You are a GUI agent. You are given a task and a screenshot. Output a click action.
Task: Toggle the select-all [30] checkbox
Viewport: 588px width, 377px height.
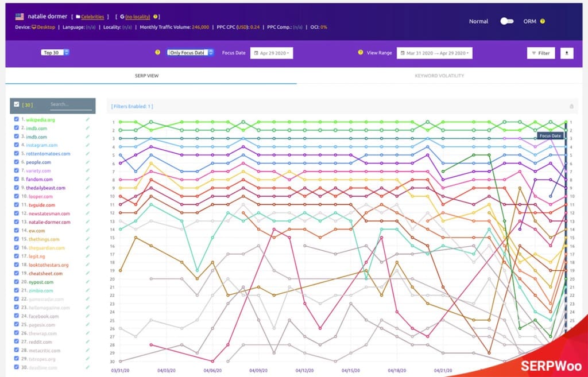point(17,104)
